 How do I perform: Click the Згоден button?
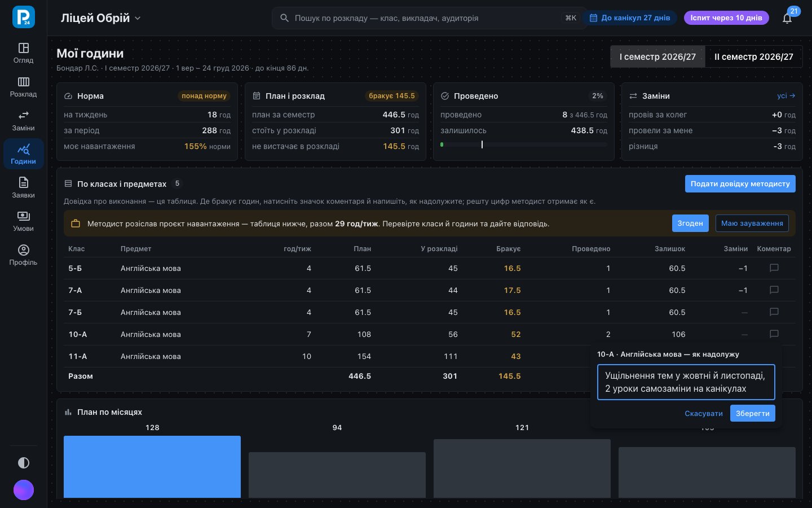tap(690, 224)
